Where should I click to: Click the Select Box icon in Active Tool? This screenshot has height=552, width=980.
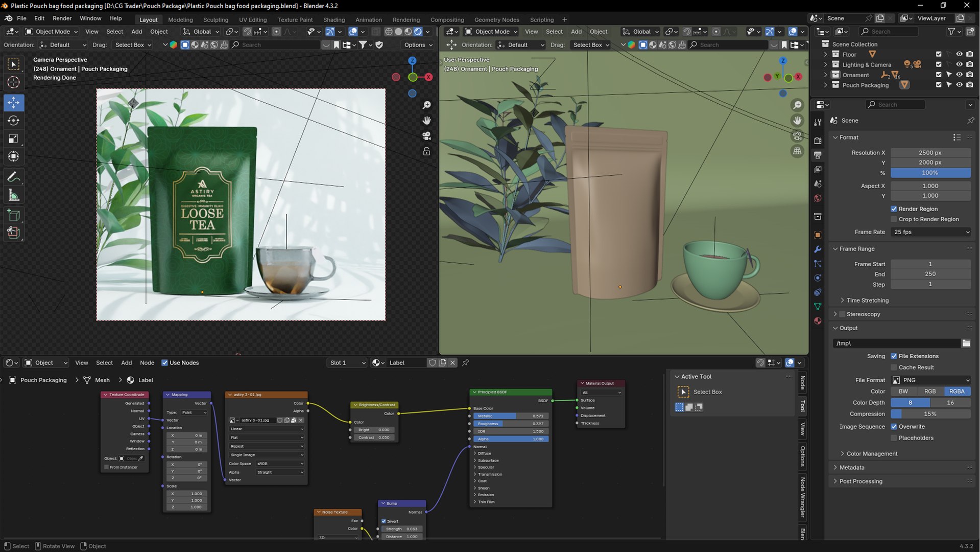point(683,392)
